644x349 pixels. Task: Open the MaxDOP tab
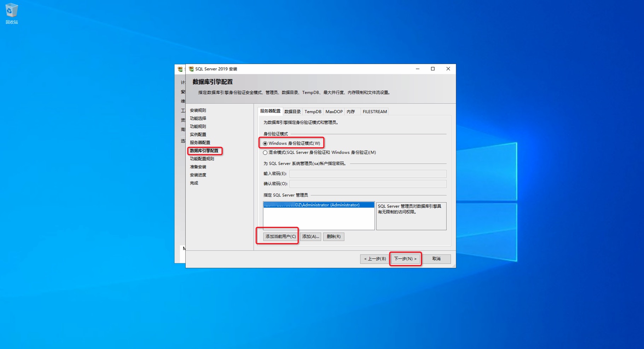tap(334, 111)
